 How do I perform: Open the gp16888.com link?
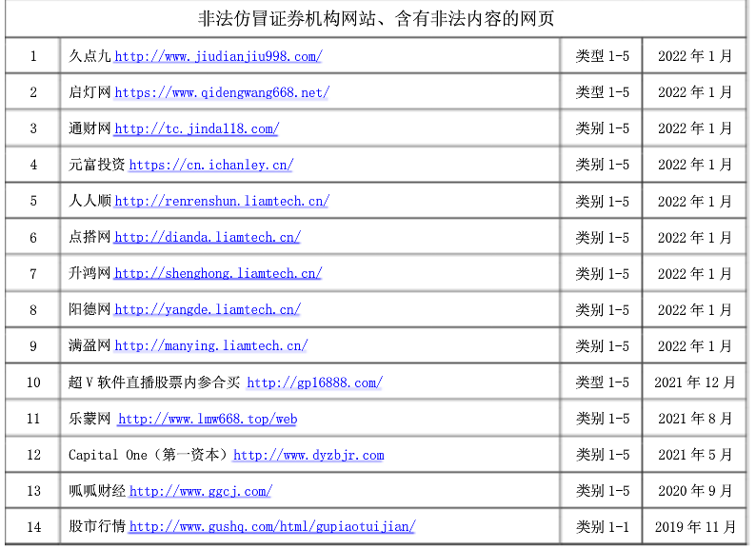click(x=315, y=382)
